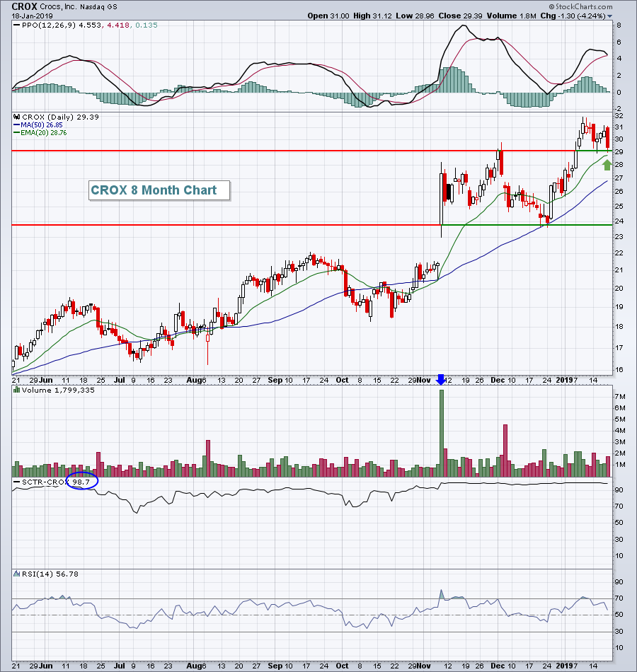Click 24 on the price scale

pos(619,221)
